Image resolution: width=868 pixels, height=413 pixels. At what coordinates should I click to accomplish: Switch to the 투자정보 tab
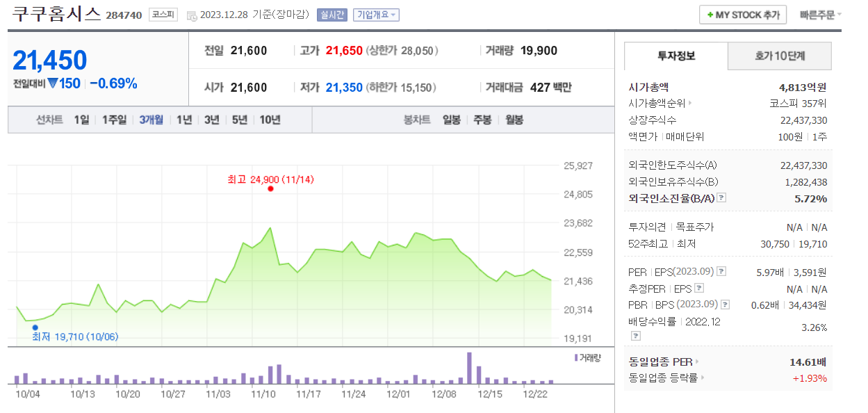click(x=676, y=56)
